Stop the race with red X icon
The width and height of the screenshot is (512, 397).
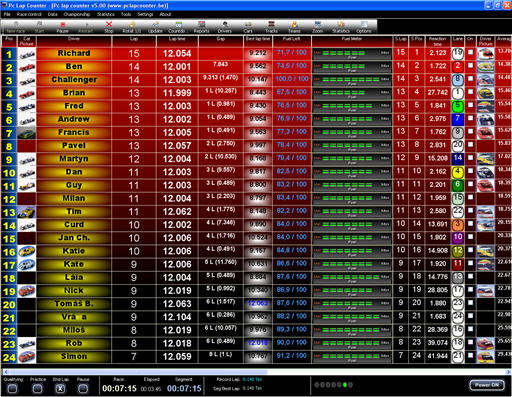pyautogui.click(x=109, y=27)
